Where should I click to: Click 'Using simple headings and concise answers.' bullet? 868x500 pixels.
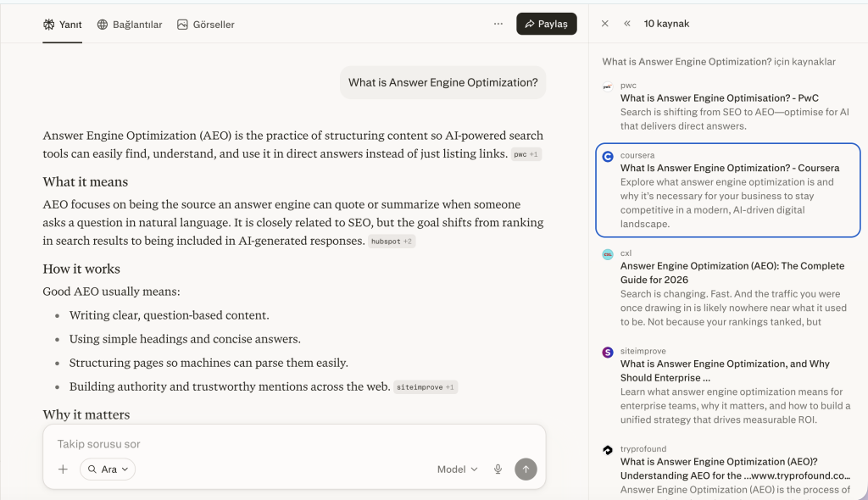(185, 340)
